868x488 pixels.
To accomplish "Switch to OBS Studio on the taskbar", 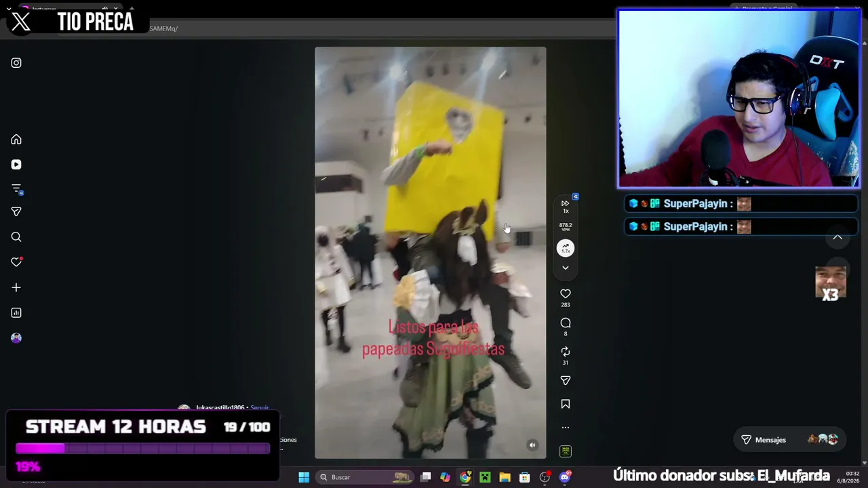I will (545, 477).
